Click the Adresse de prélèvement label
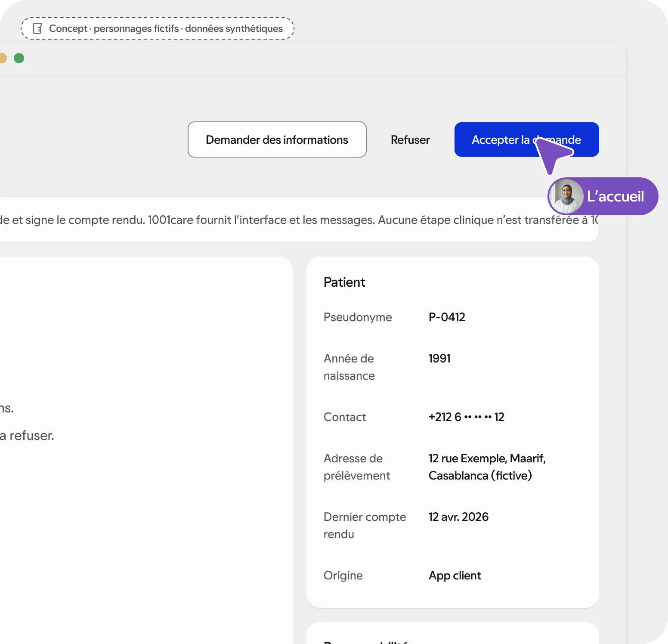This screenshot has height=644, width=668. click(x=357, y=467)
